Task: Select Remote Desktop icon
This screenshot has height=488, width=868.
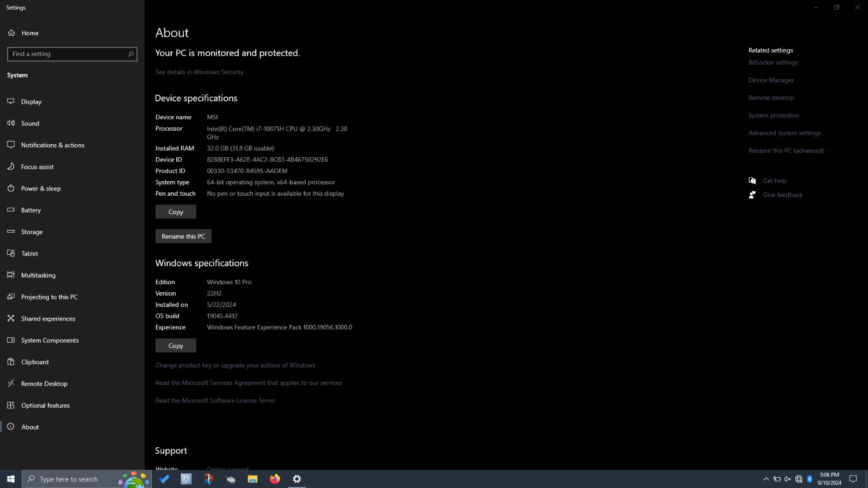Action: pos(11,383)
